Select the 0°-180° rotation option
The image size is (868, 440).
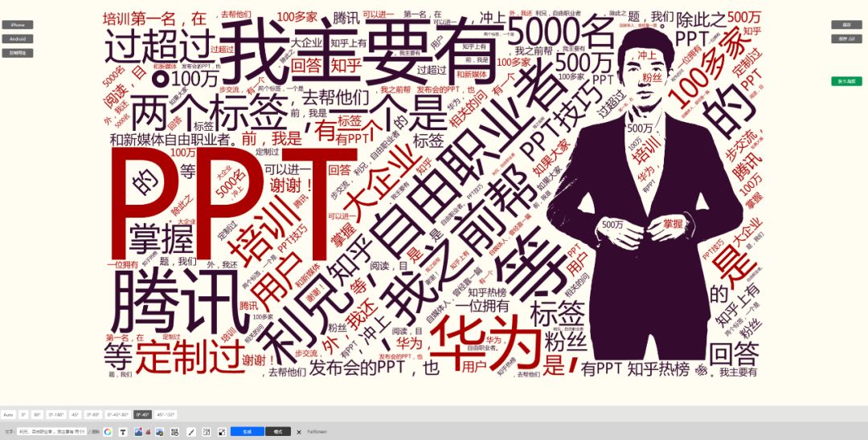[56, 414]
